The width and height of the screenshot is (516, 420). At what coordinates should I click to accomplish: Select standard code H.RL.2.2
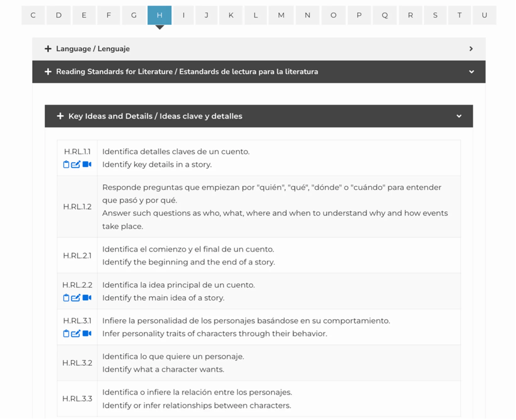[77, 285]
